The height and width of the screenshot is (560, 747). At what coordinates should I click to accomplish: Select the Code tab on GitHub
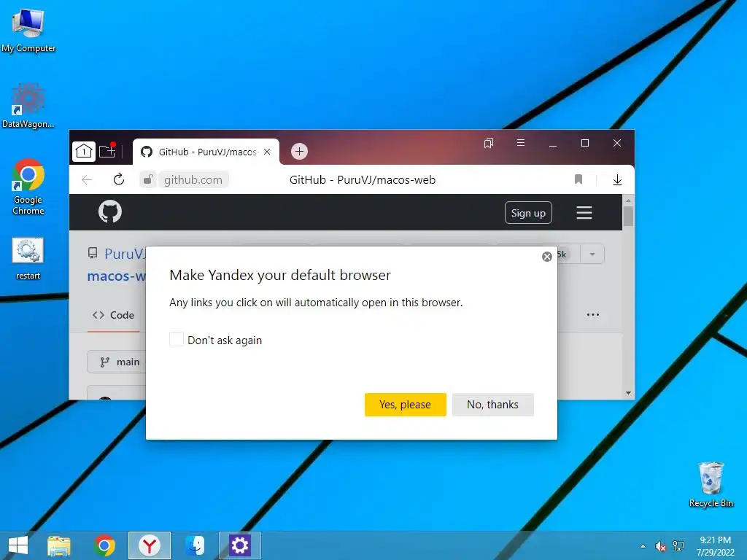[113, 315]
